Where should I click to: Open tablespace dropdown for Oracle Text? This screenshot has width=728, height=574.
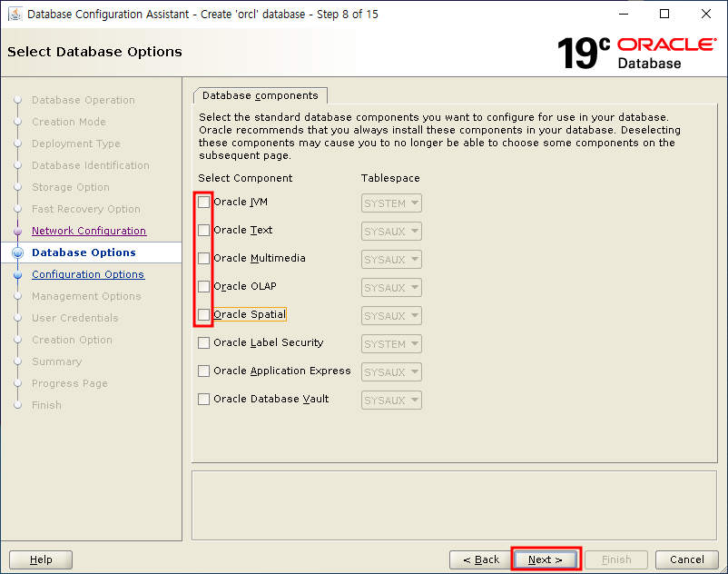(x=391, y=232)
